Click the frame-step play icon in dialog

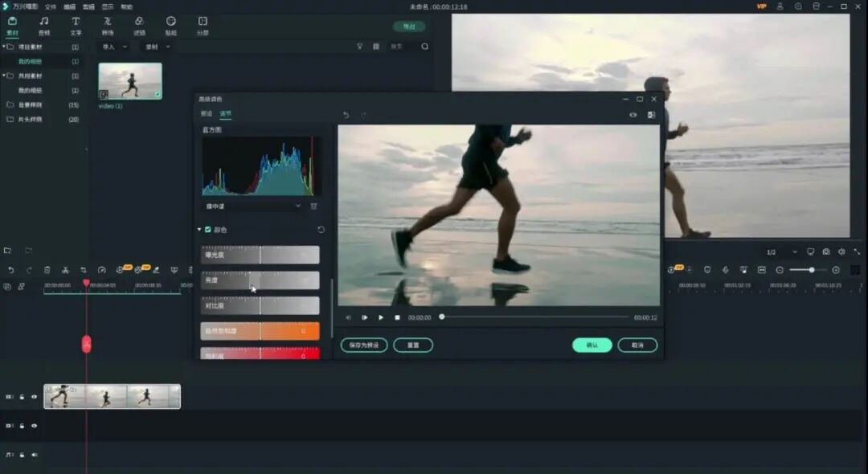click(x=365, y=317)
